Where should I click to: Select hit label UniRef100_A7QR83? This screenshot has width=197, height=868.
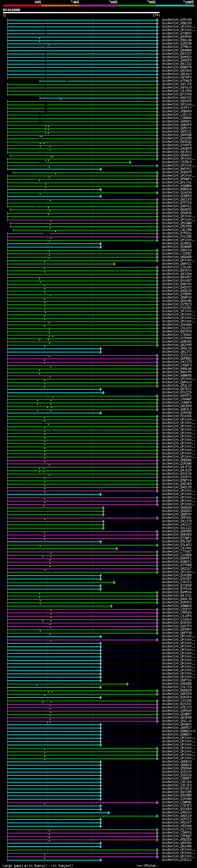(177, 33)
